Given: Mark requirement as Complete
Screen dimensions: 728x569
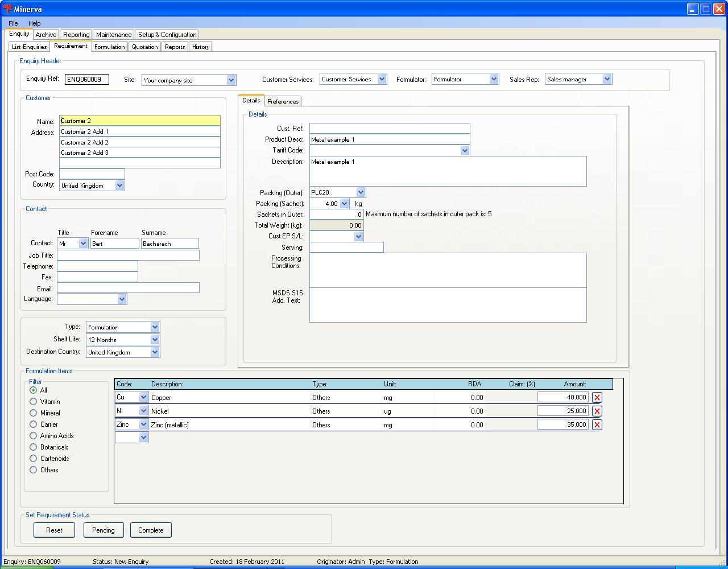Looking at the screenshot, I should pyautogui.click(x=151, y=530).
